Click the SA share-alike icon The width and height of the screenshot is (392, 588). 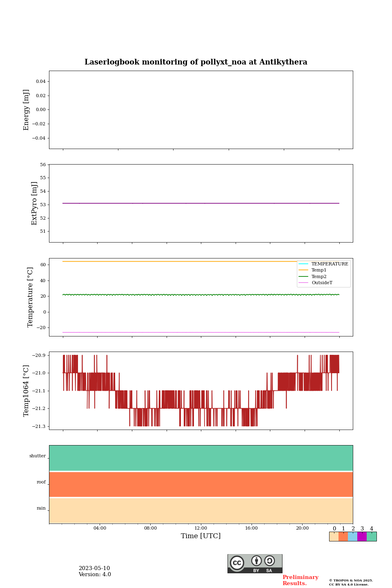point(269,561)
